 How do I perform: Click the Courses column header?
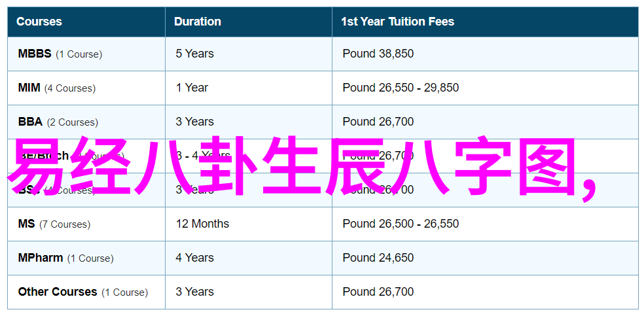click(39, 22)
